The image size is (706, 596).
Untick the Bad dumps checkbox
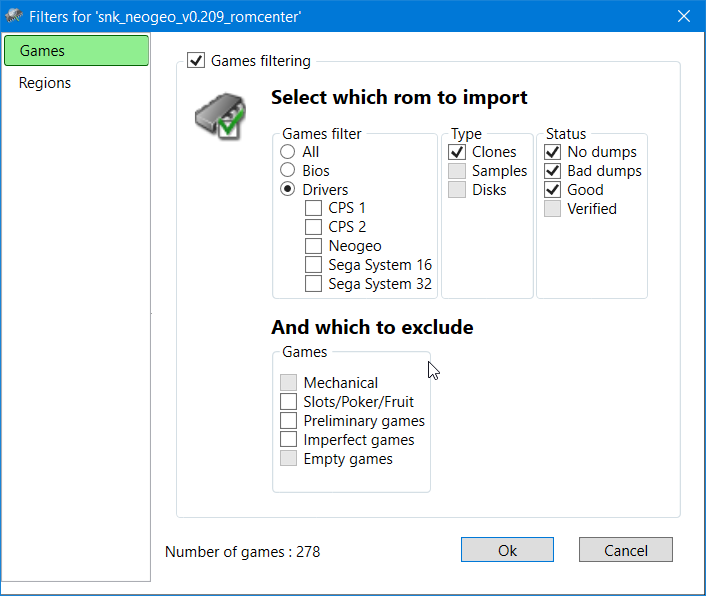point(553,171)
